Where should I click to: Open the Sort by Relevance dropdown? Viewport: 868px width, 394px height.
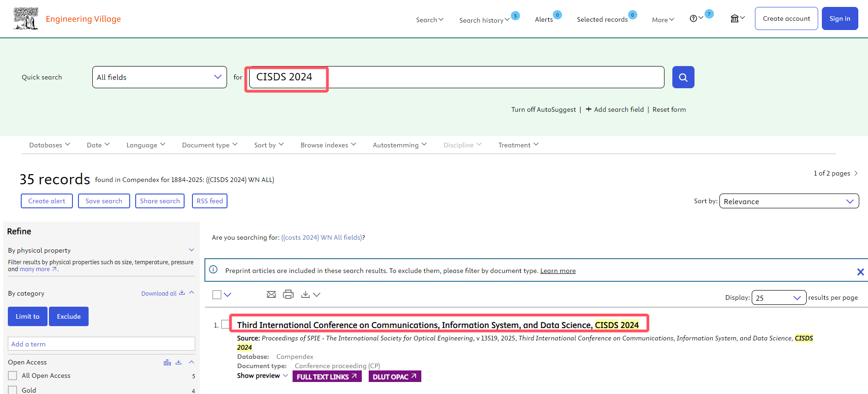pyautogui.click(x=789, y=201)
